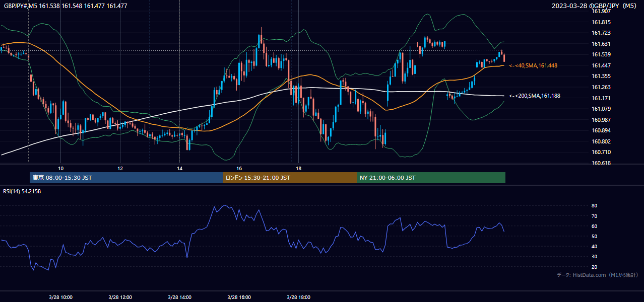Click price axis value 160.987
This screenshot has height=302, width=644.
pos(601,120)
